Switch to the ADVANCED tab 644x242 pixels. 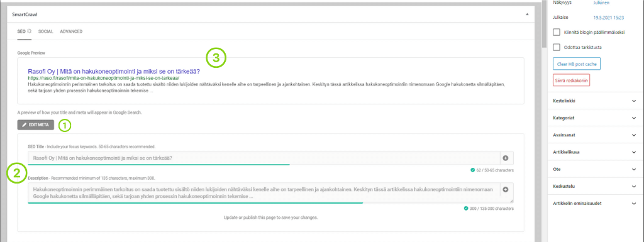71,31
